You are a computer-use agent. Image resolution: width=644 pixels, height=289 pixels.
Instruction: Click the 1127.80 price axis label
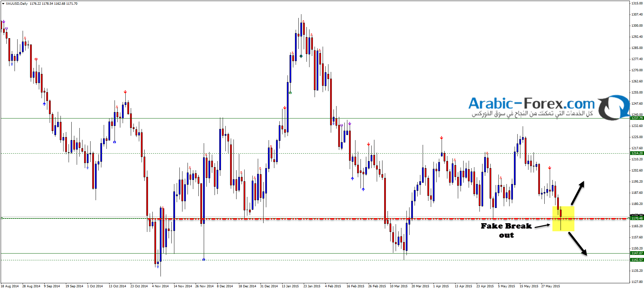(x=637, y=282)
